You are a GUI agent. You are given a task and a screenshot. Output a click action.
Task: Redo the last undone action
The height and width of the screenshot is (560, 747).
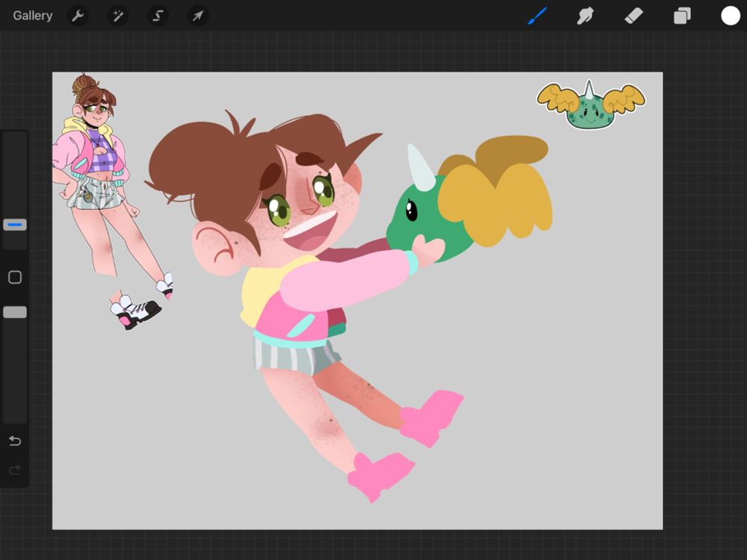pos(15,470)
